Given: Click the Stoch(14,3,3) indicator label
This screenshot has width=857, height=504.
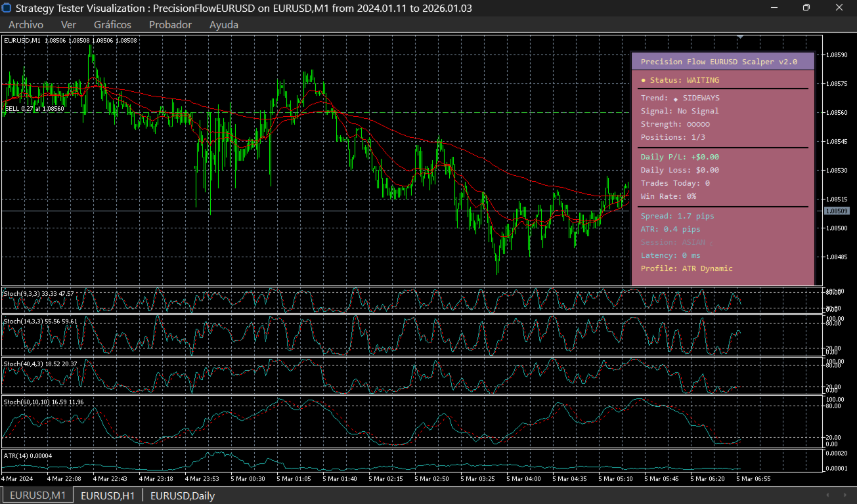Looking at the screenshot, I should click(x=41, y=321).
